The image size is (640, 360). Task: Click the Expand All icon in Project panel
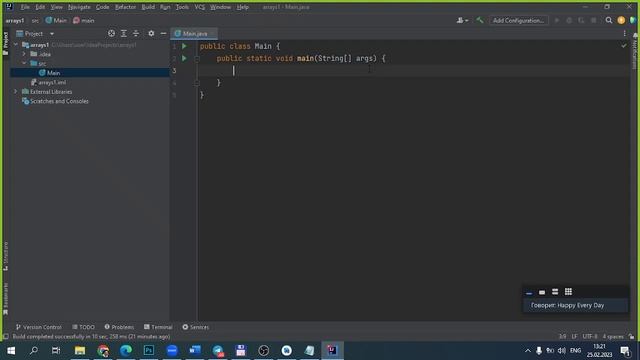[x=124, y=33]
